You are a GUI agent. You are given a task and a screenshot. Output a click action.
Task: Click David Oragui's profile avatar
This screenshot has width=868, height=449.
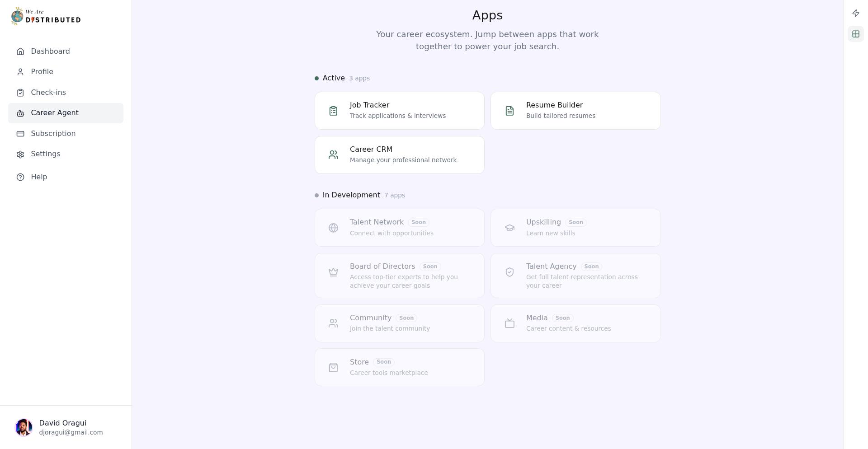[24, 427]
